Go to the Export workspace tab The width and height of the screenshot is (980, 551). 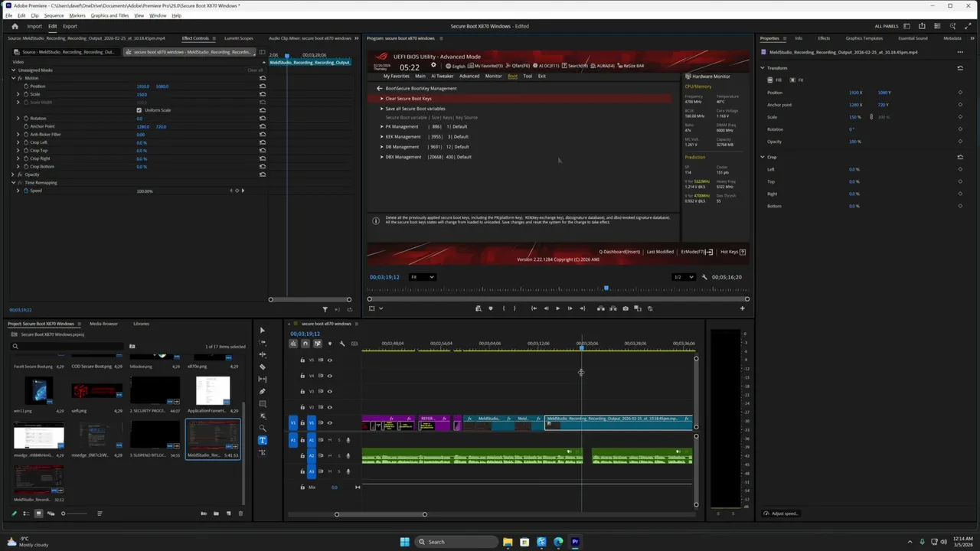click(70, 26)
